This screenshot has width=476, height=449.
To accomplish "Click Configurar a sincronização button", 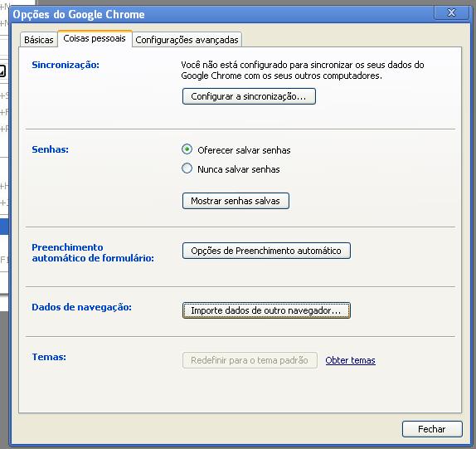I will coord(249,96).
